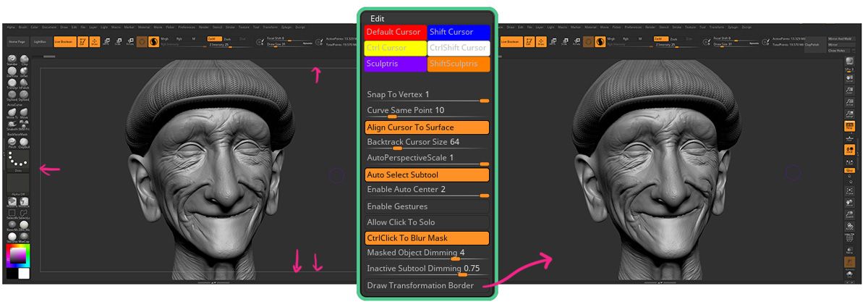Image resolution: width=868 pixels, height=307 pixels.
Task: Turn on Allow Click To Solo
Action: [x=427, y=222]
